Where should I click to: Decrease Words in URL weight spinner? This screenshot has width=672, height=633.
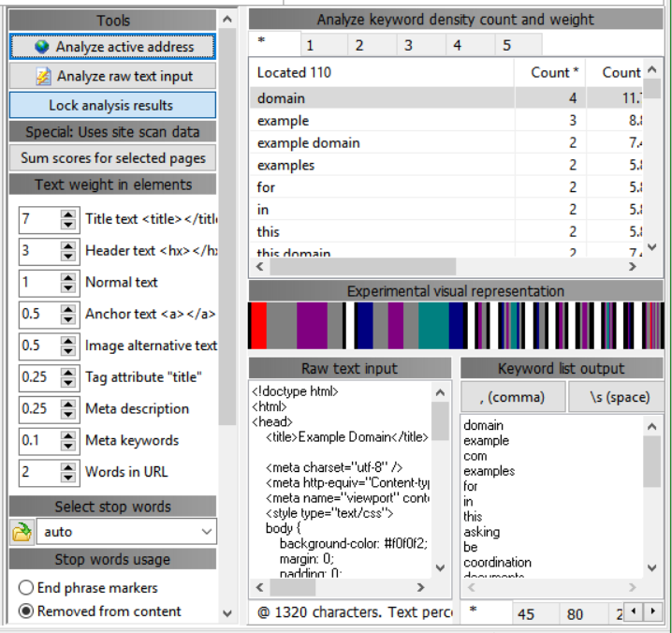68,478
